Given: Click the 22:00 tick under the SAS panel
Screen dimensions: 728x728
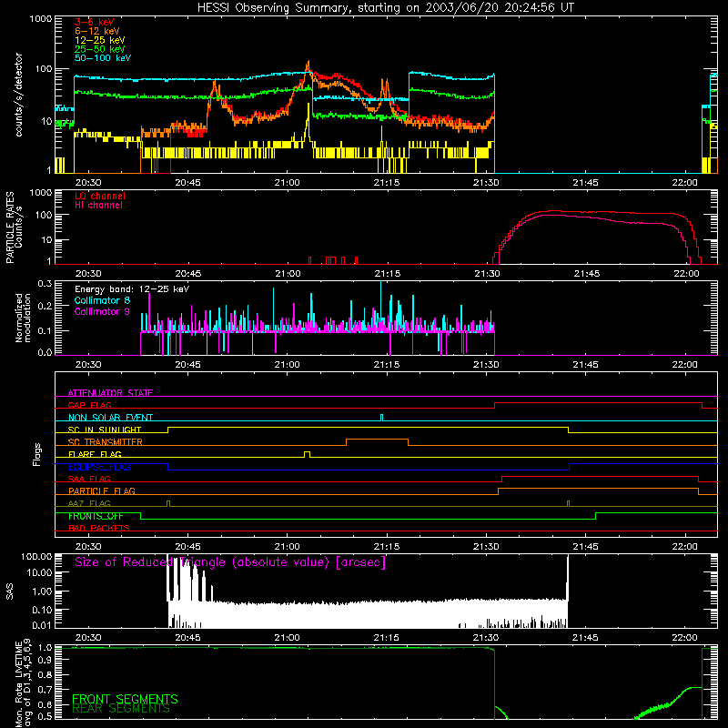Looking at the screenshot, I should pyautogui.click(x=685, y=638).
